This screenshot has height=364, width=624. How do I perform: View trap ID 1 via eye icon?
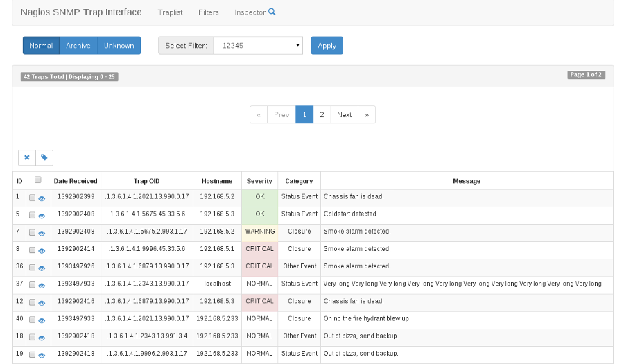coord(42,198)
